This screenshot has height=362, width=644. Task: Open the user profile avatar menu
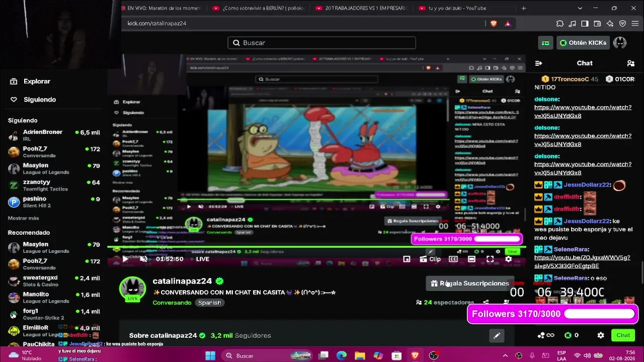coord(620,43)
